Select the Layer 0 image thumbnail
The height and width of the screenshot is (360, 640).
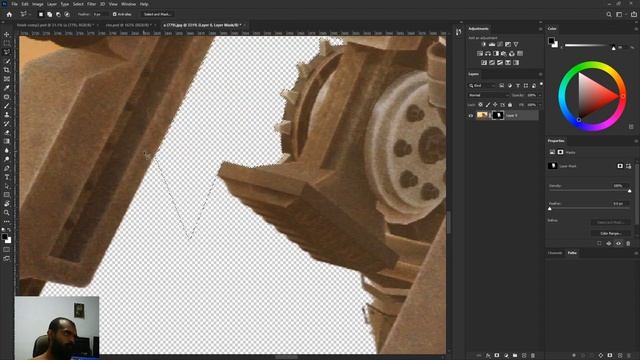(x=482, y=116)
